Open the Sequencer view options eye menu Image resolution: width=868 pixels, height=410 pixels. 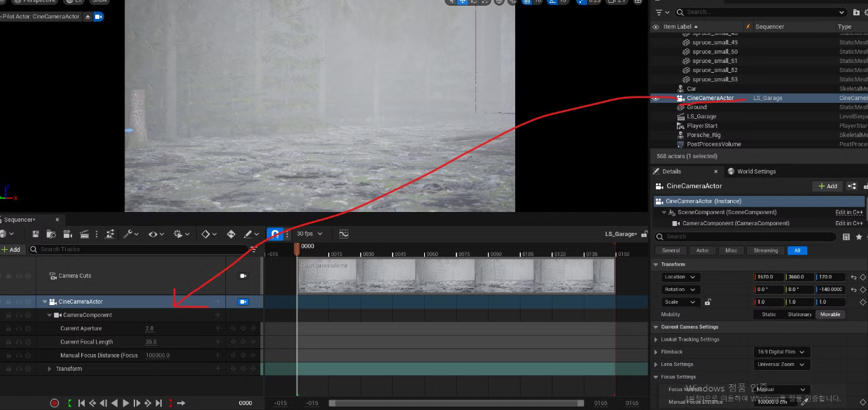point(156,234)
